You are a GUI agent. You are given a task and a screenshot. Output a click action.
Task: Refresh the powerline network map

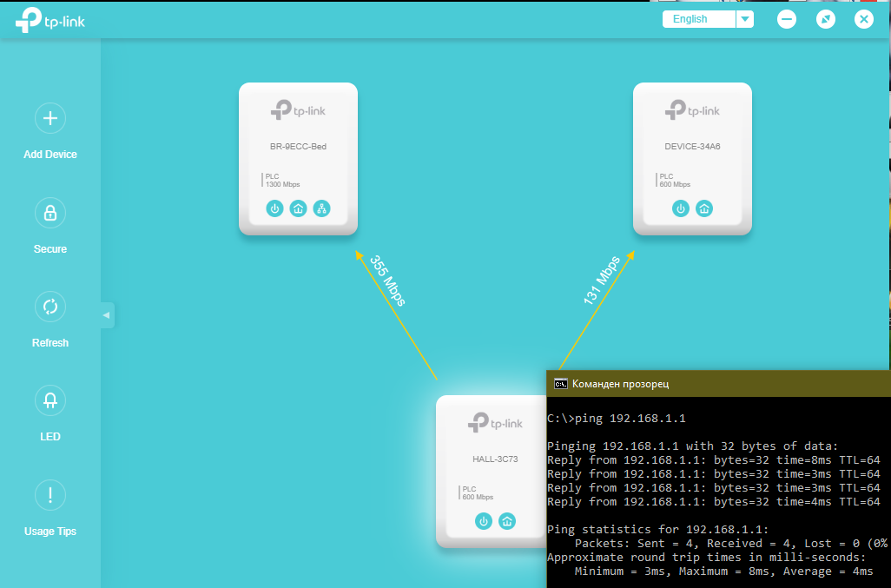[x=49, y=307]
